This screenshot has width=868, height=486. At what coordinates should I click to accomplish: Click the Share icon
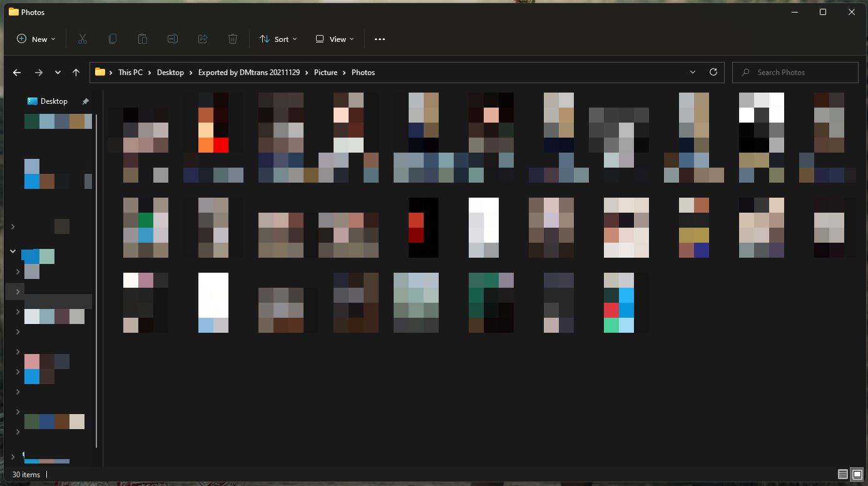coord(203,39)
